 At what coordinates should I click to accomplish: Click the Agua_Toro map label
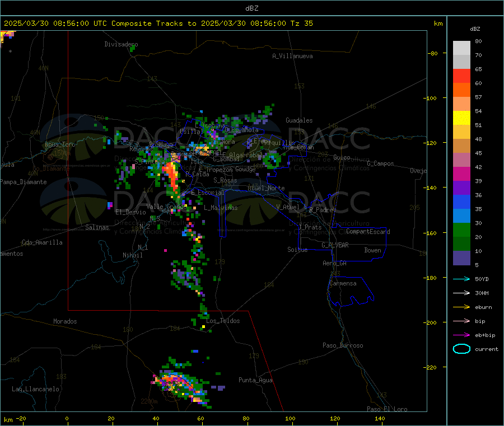tap(60, 144)
